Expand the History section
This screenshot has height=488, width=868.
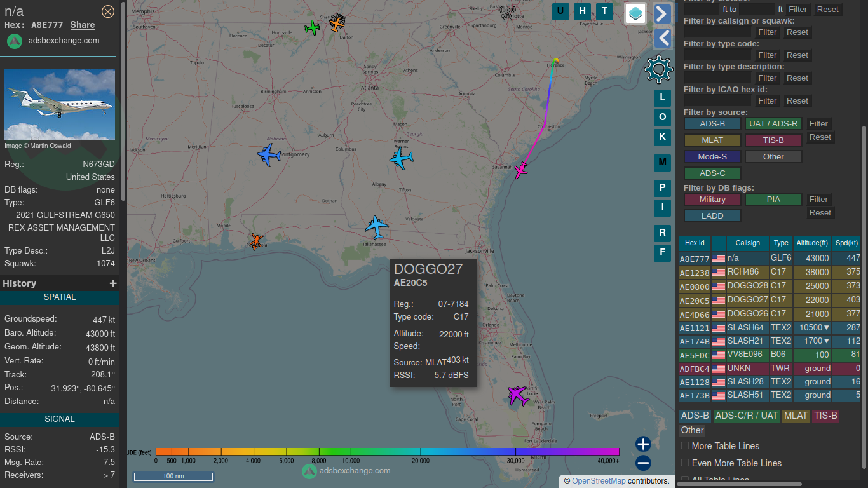[x=113, y=283]
